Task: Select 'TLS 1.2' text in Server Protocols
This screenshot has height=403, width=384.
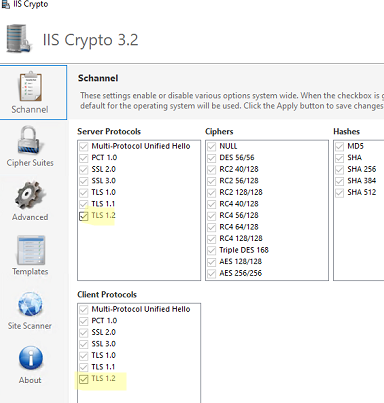Action: point(104,215)
